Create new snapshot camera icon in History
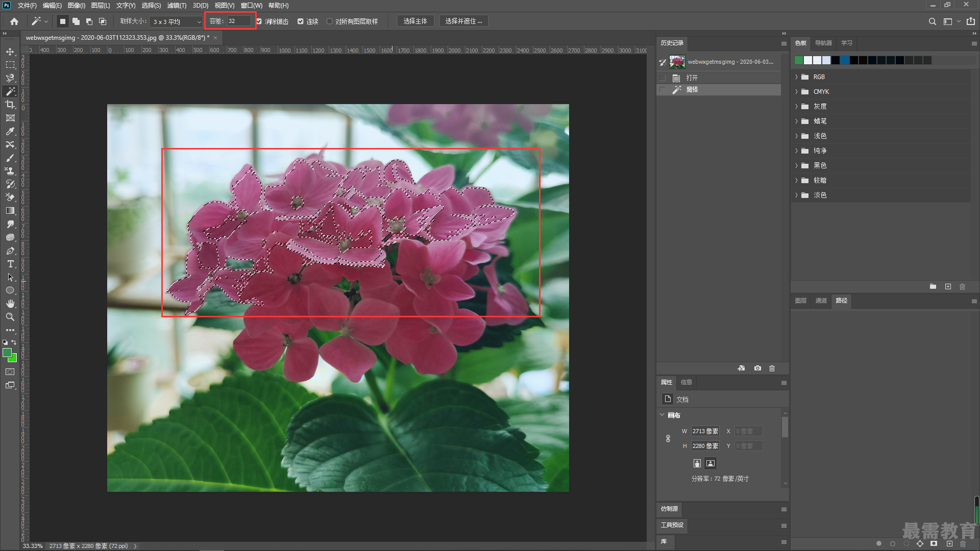980x551 pixels. point(757,368)
